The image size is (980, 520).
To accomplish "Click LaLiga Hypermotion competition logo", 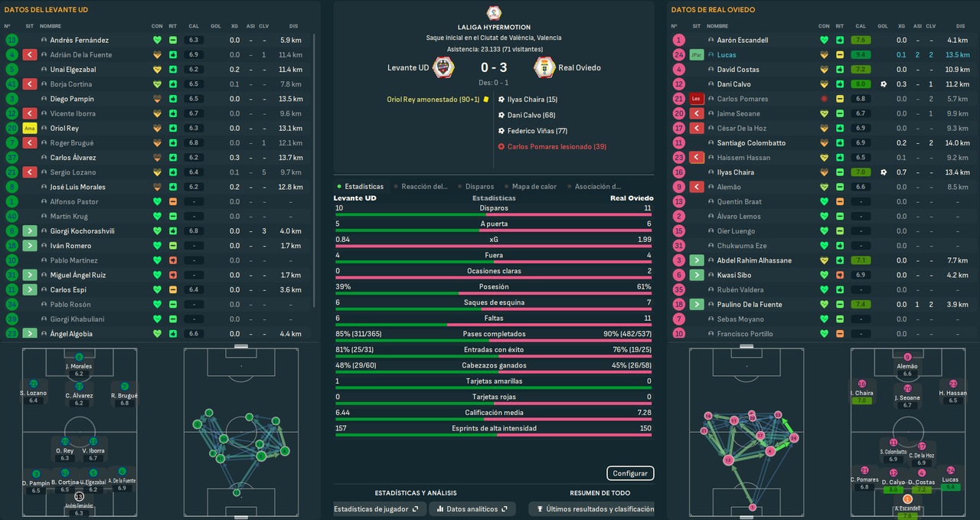I will tap(494, 12).
